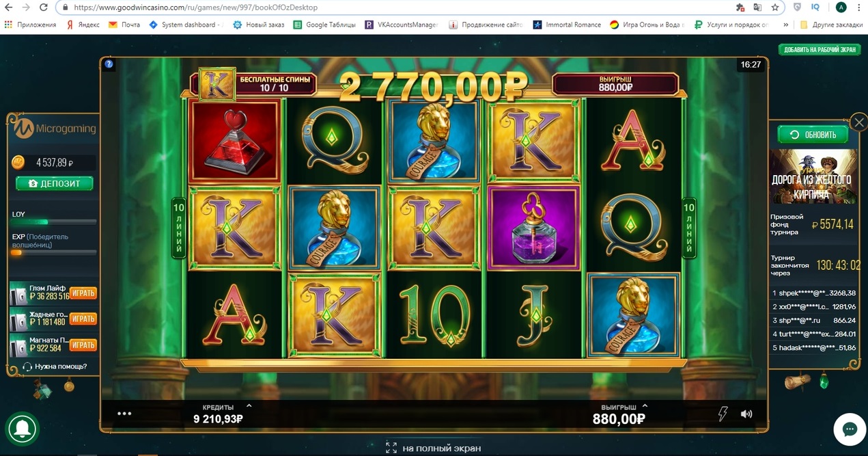Click the ОБНОВИТЬ button
This screenshot has width=868, height=456.
813,135
